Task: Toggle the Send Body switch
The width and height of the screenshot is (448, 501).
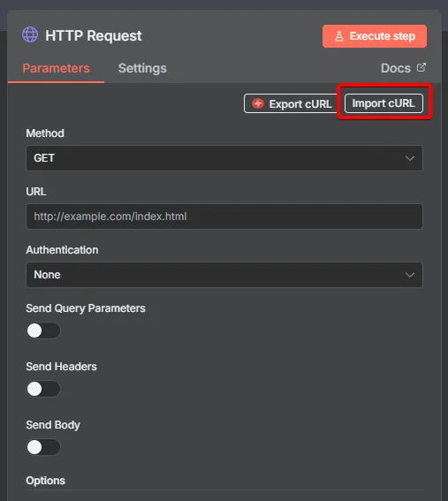Action: point(43,447)
